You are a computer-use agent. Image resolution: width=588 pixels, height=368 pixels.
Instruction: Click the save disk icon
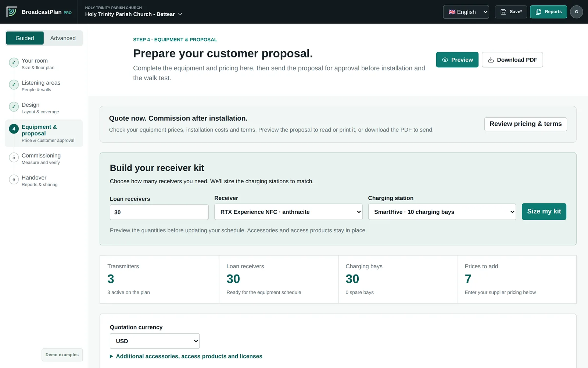point(503,12)
